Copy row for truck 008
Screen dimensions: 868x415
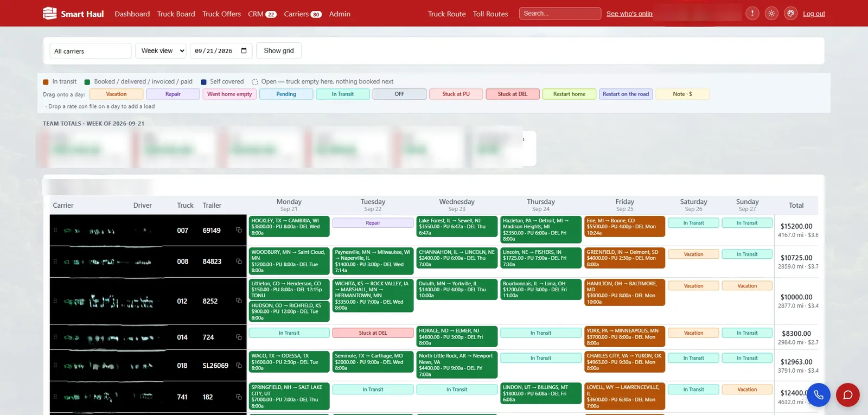(x=239, y=261)
